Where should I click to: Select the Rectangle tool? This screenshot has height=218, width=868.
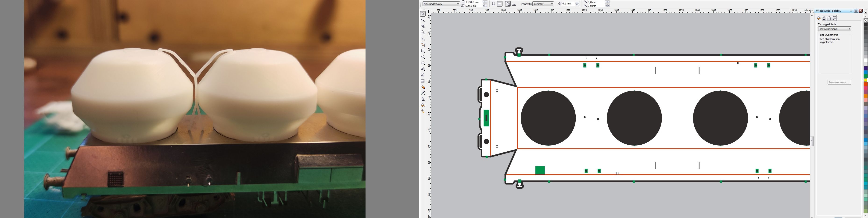pyautogui.click(x=423, y=50)
